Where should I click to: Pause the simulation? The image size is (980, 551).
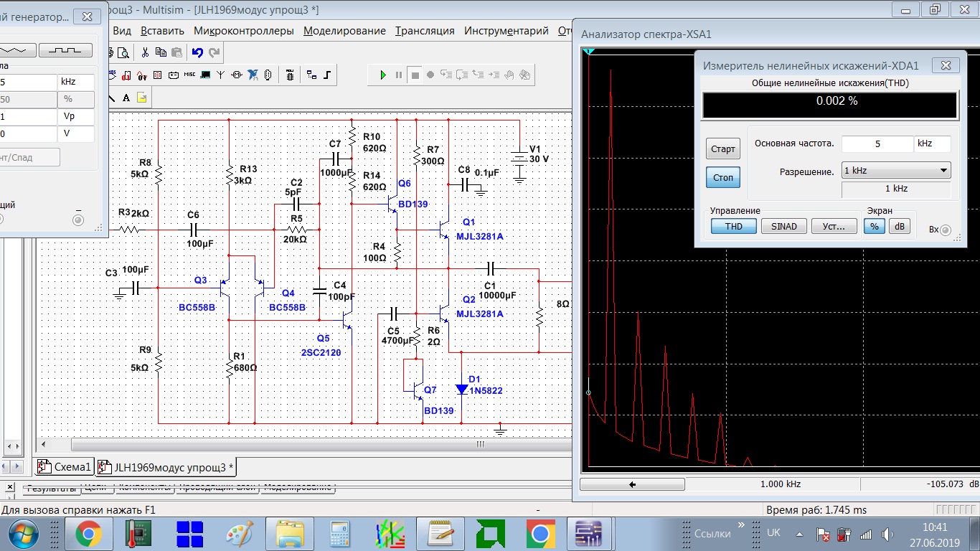(399, 75)
